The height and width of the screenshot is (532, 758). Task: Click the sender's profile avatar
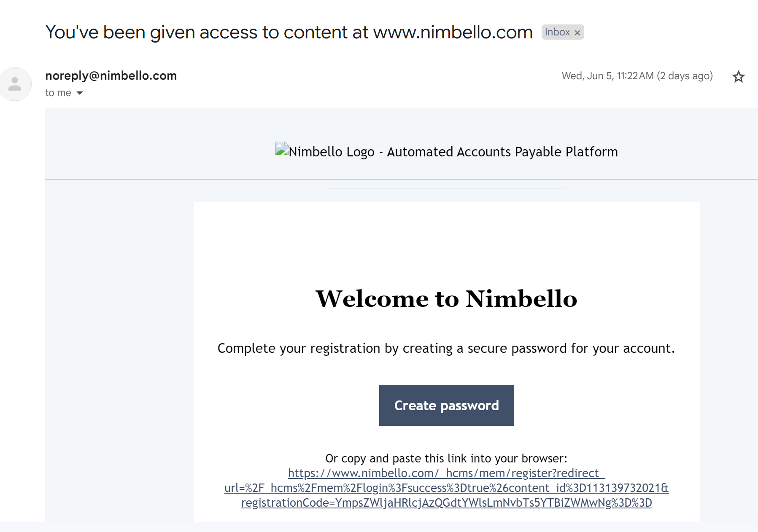[x=15, y=84]
